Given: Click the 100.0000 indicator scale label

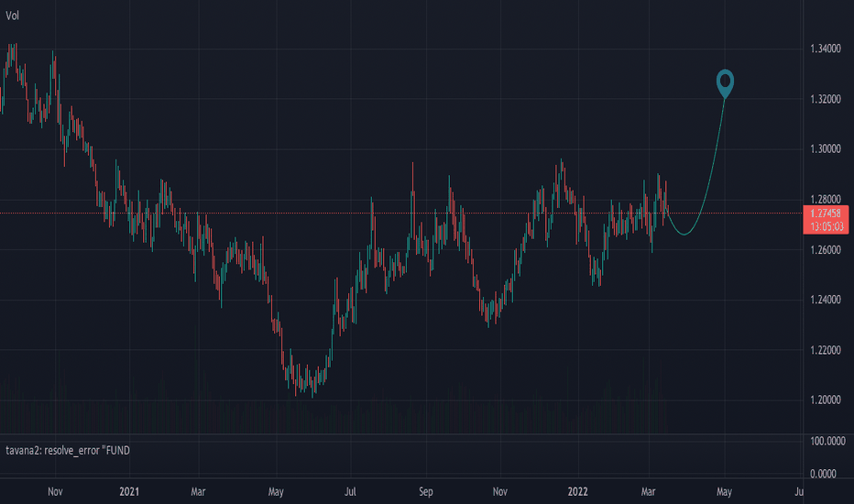Looking at the screenshot, I should [827, 441].
